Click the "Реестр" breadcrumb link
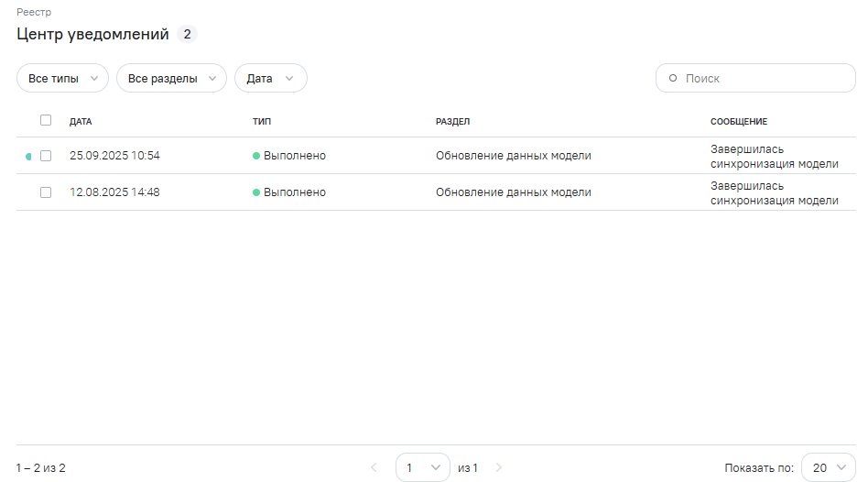868x482 pixels. tap(34, 13)
